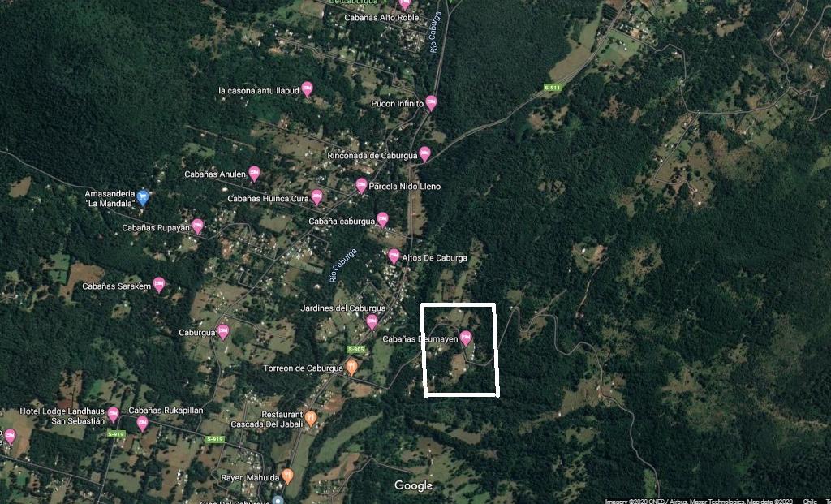Viewport: 831px width, 504px height.
Task: Select Cabañas Deumayen marker inside white box
Action: (x=466, y=338)
